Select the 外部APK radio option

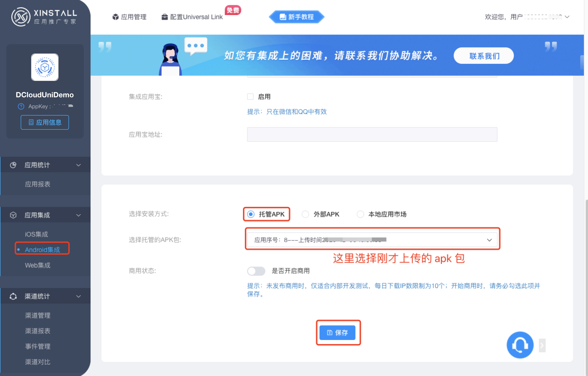pos(305,214)
